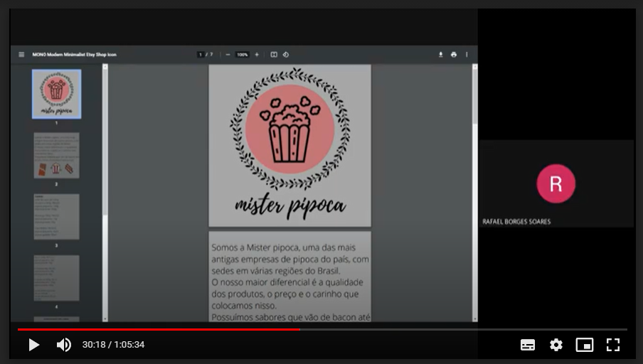The image size is (643, 364).
Task: Zoom in the PDF with plus button
Action: coord(257,55)
